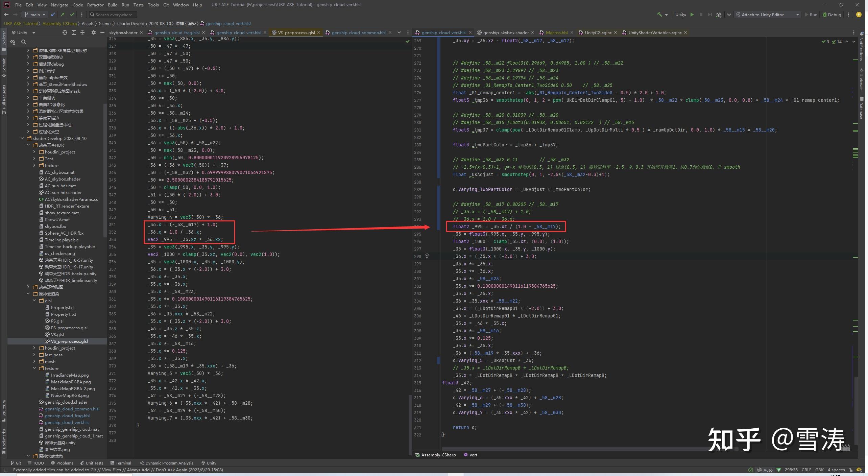Open the Bookmarks sidebar panel
Image resolution: width=868 pixels, height=476 pixels.
point(4,441)
